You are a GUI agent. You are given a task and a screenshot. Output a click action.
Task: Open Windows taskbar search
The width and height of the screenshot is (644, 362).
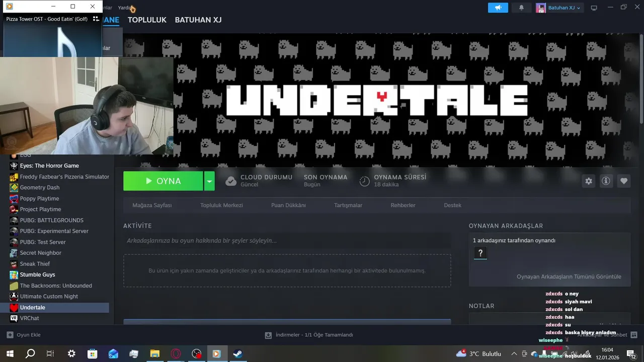click(31, 353)
